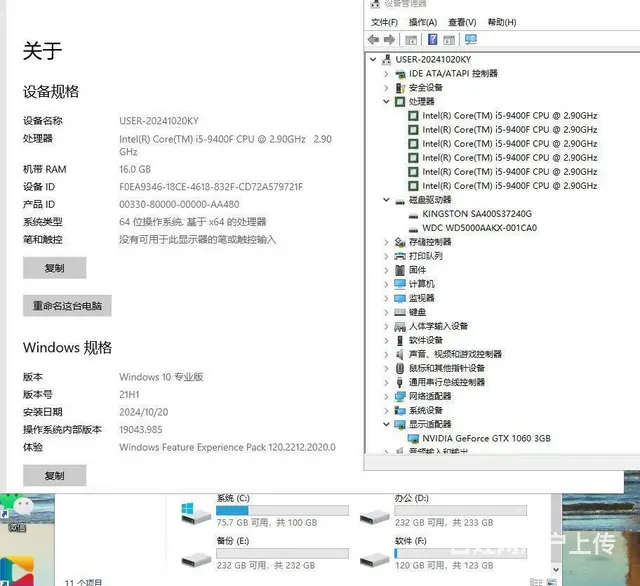Screen dimensions: 640x586
Task: Click the 固件 firmware icon
Action: 400,270
